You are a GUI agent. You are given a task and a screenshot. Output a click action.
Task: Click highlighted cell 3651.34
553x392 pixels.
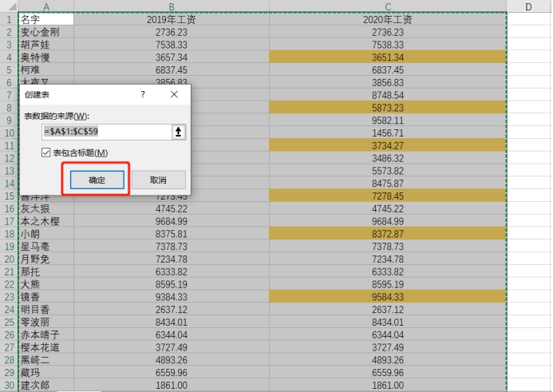point(388,57)
